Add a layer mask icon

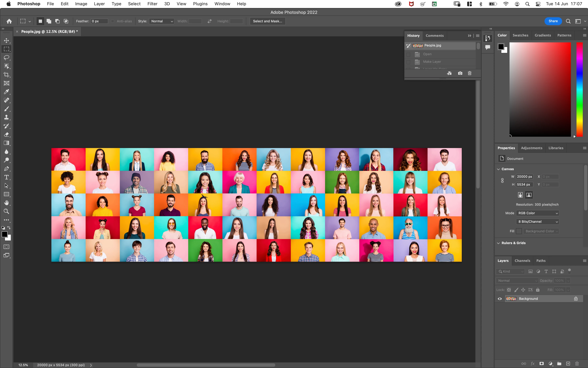pos(541,363)
